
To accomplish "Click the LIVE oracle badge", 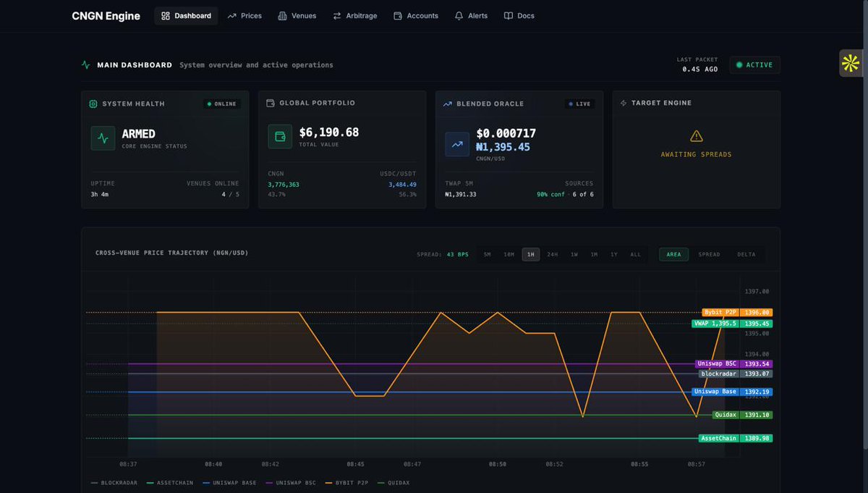I will tap(579, 104).
